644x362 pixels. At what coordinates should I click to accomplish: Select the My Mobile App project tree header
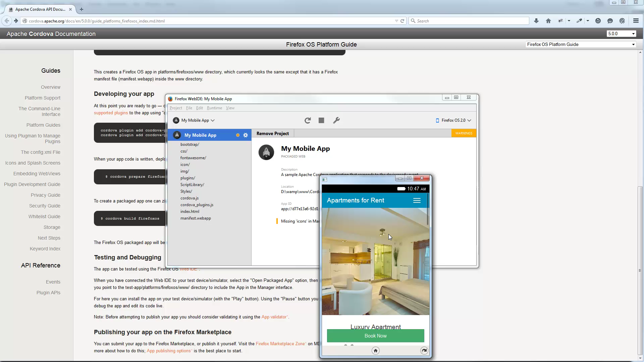point(209,135)
